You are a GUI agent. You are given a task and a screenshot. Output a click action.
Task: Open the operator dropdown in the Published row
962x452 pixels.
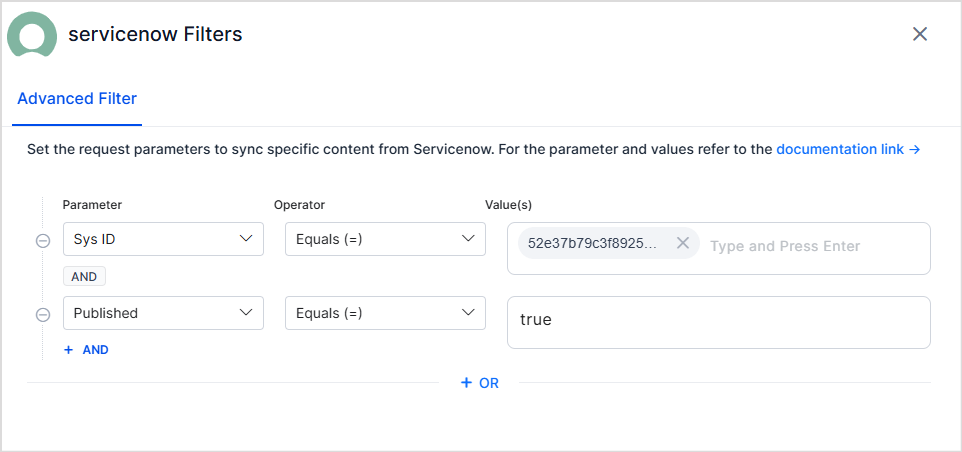tap(385, 313)
